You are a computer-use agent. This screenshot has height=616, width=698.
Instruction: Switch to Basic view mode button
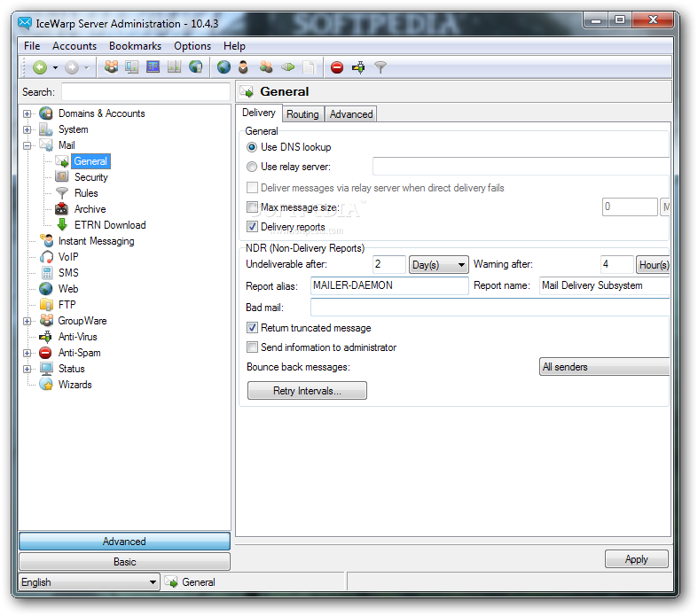tap(125, 562)
